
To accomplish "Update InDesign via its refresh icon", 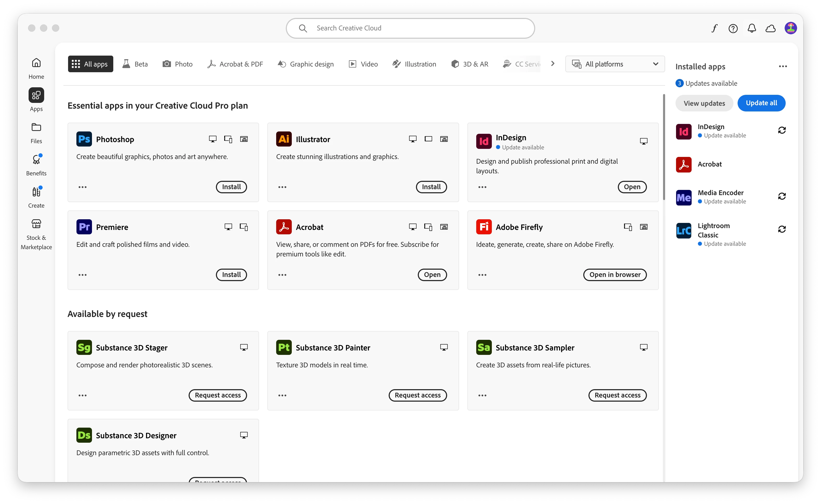I will click(x=782, y=130).
